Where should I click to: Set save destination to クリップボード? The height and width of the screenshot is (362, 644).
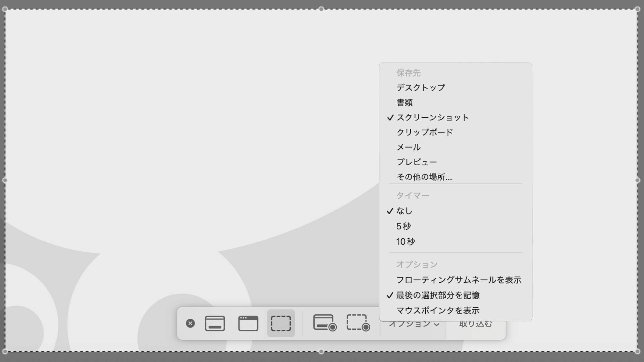pyautogui.click(x=425, y=132)
